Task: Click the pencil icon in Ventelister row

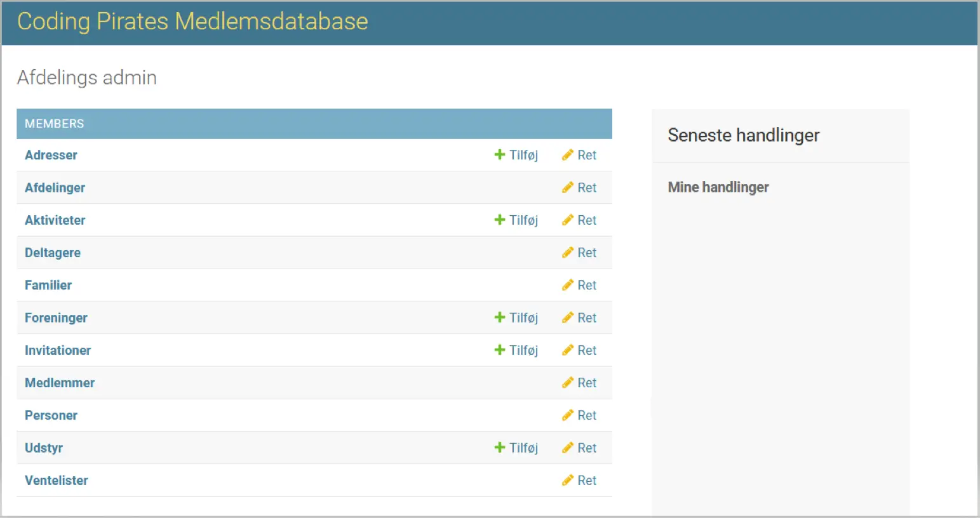Action: 568,481
